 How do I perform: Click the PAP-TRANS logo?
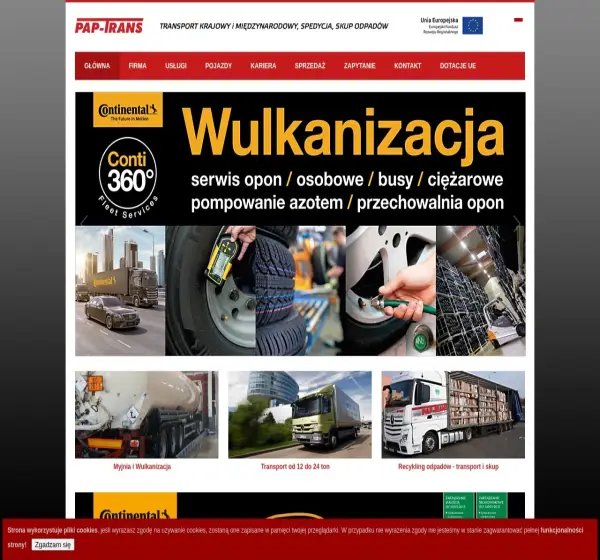109,26
